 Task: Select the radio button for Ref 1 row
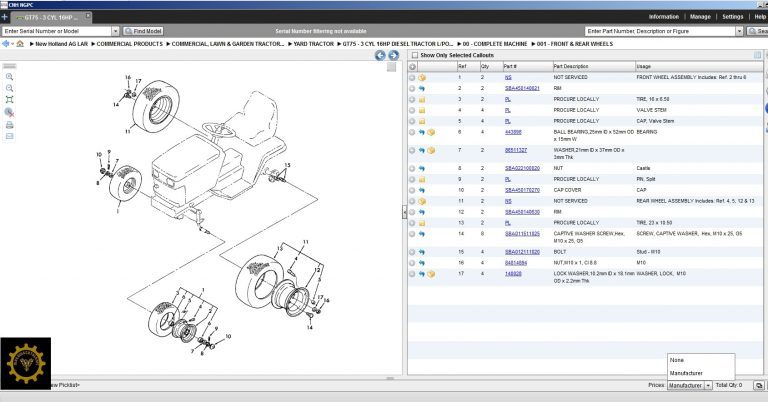point(411,77)
